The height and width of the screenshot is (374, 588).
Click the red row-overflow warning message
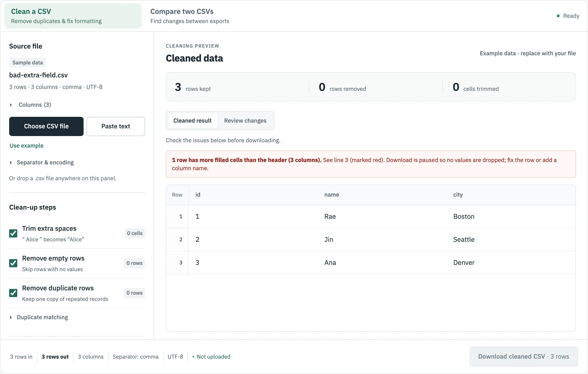pos(371,164)
